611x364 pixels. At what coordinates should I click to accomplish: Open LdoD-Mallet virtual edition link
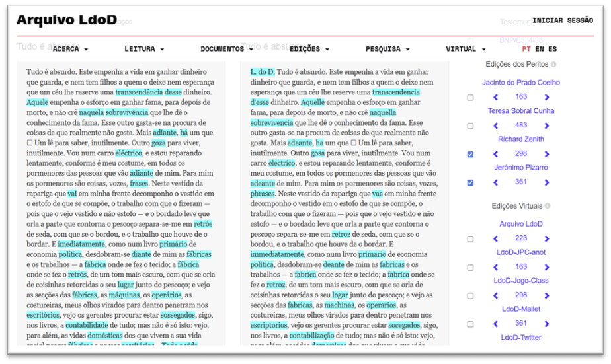point(521,309)
